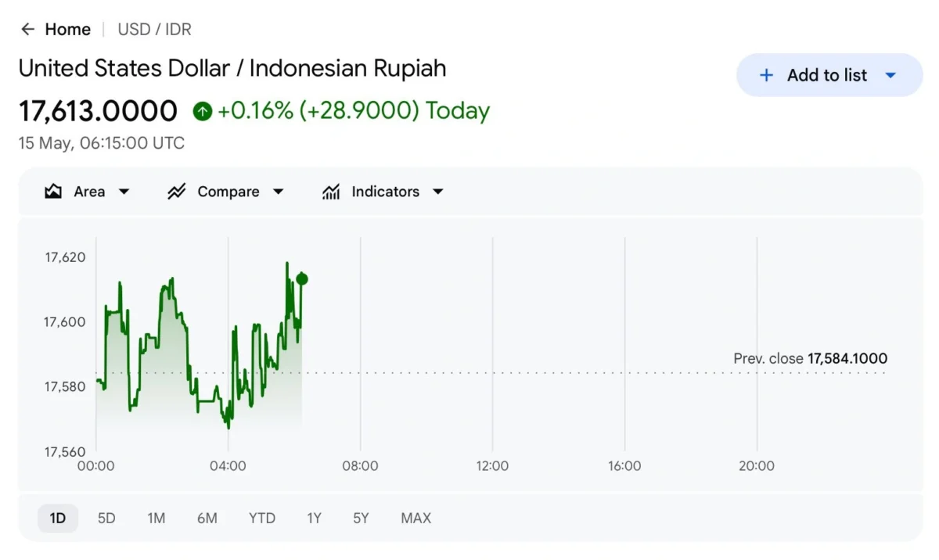Image resolution: width=939 pixels, height=560 pixels.
Task: Click the current price dot on chart line
Action: pos(302,279)
